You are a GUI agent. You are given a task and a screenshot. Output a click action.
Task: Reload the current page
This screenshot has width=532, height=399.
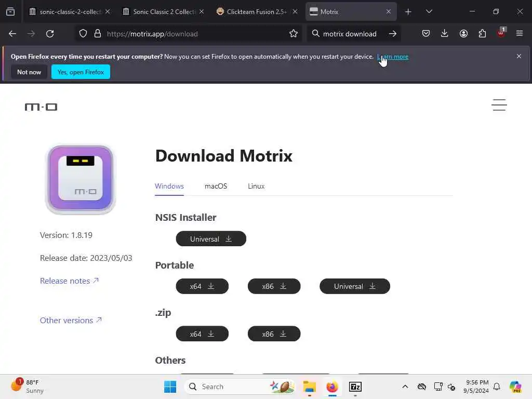(x=50, y=34)
